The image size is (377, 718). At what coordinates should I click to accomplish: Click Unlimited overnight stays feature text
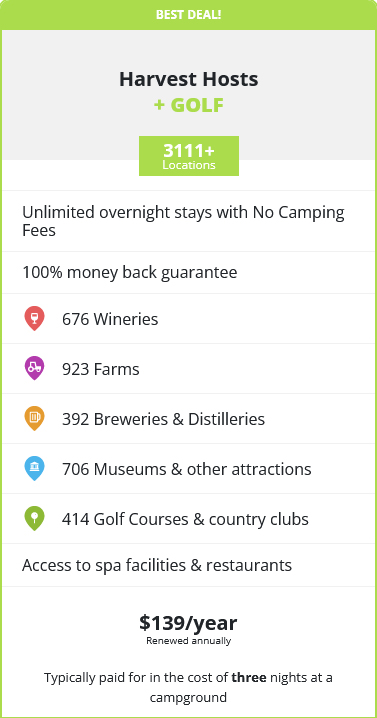point(183,221)
